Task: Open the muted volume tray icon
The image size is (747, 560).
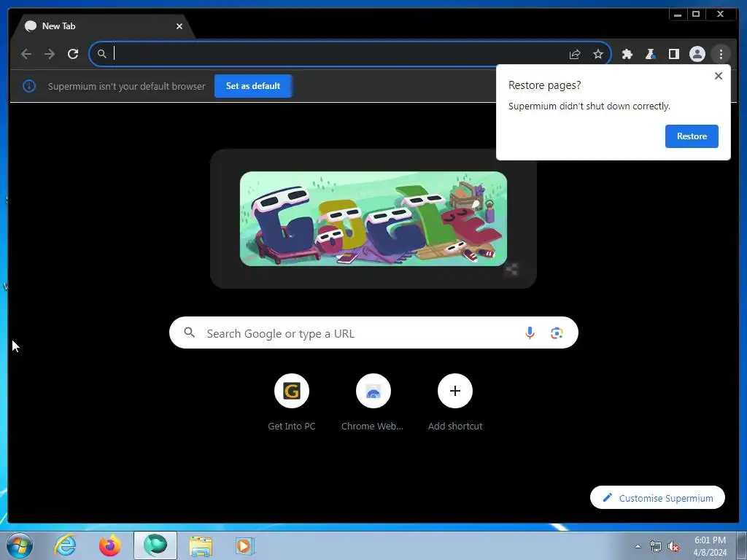Action: click(x=673, y=546)
